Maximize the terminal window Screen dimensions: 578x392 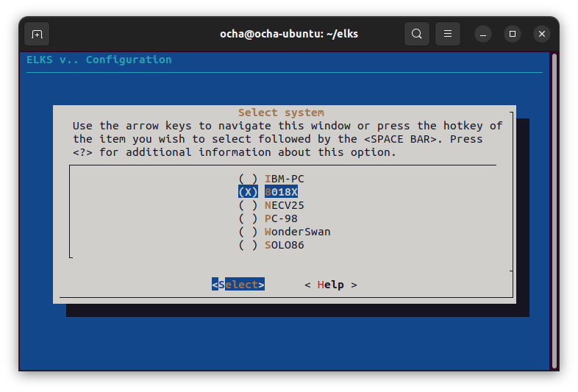(x=513, y=34)
